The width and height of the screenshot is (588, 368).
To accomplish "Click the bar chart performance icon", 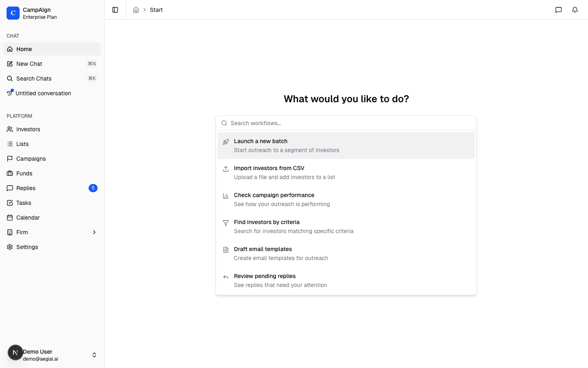I will [x=226, y=196].
